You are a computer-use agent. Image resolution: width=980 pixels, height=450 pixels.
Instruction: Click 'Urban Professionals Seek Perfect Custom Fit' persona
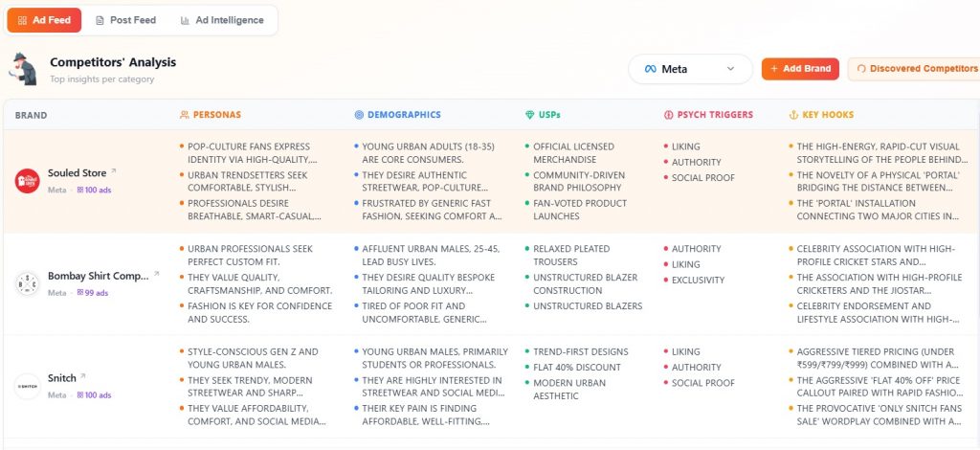250,255
